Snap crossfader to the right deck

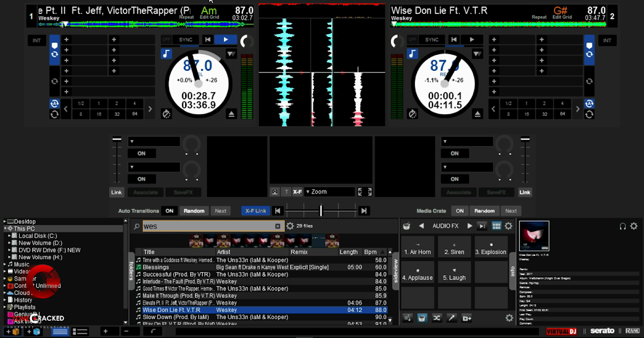(x=364, y=211)
